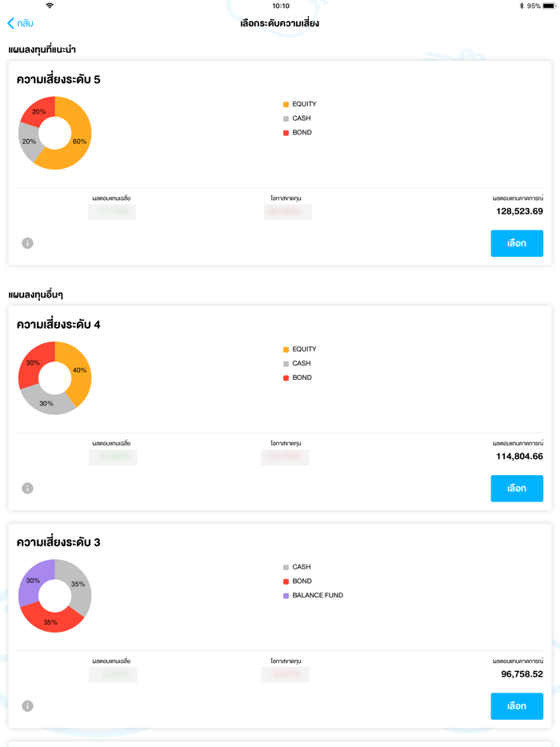The height and width of the screenshot is (747, 560).
Task: Open info icon for risk level 3
Action: coord(27,706)
